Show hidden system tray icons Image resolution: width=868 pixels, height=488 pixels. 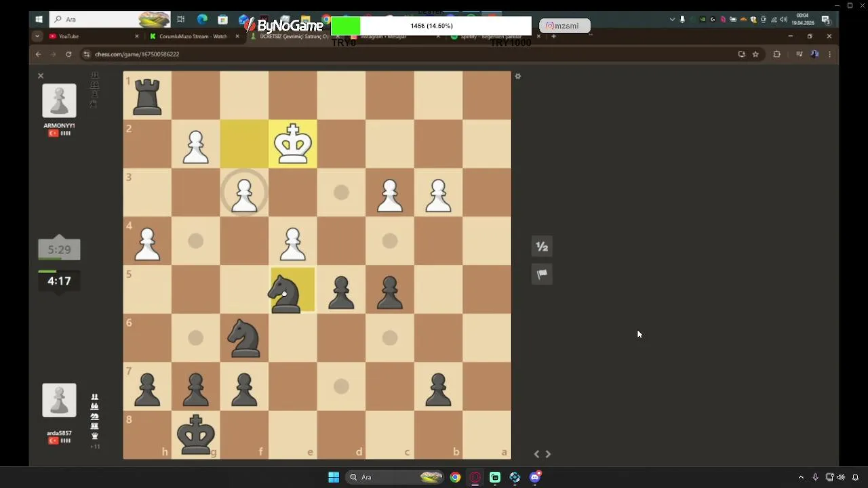point(801,477)
